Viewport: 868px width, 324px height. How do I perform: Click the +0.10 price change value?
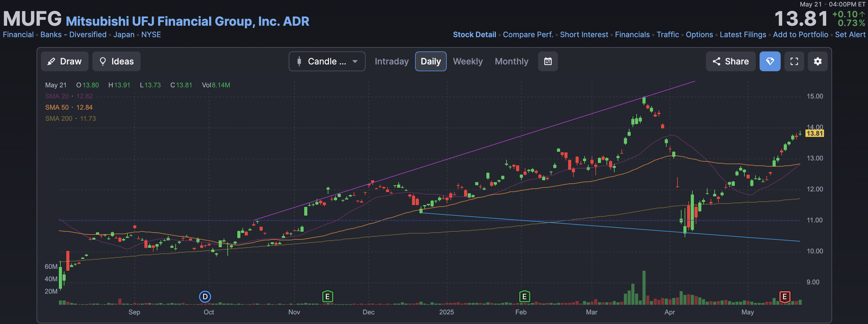[845, 14]
